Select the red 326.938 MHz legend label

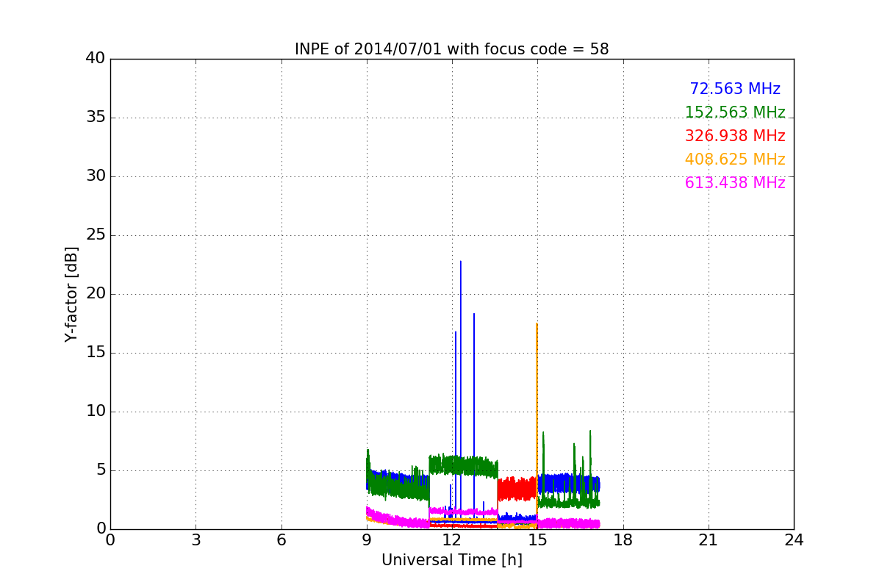point(735,136)
